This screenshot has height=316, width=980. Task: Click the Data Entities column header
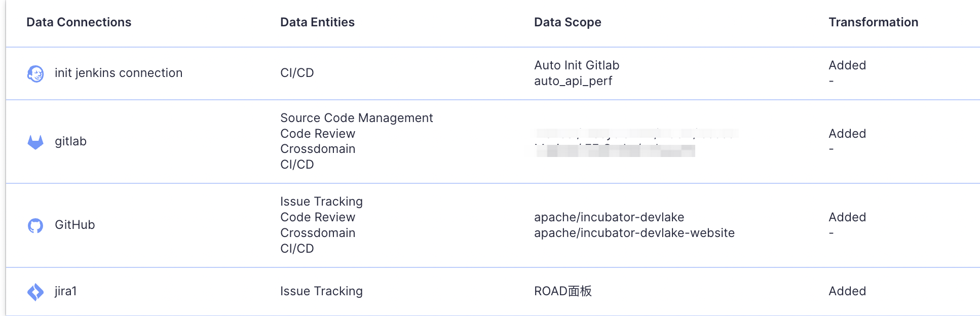(318, 22)
